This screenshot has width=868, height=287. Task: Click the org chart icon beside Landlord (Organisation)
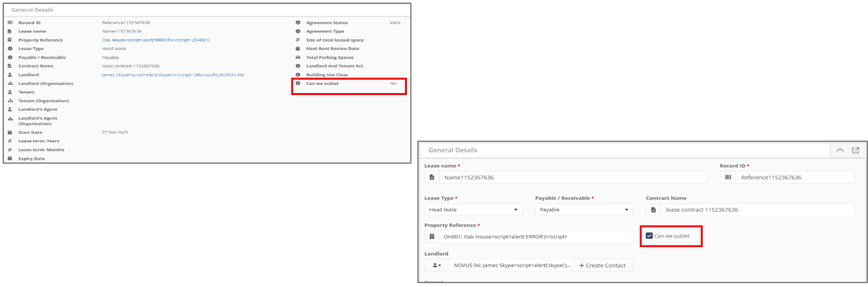tap(10, 83)
